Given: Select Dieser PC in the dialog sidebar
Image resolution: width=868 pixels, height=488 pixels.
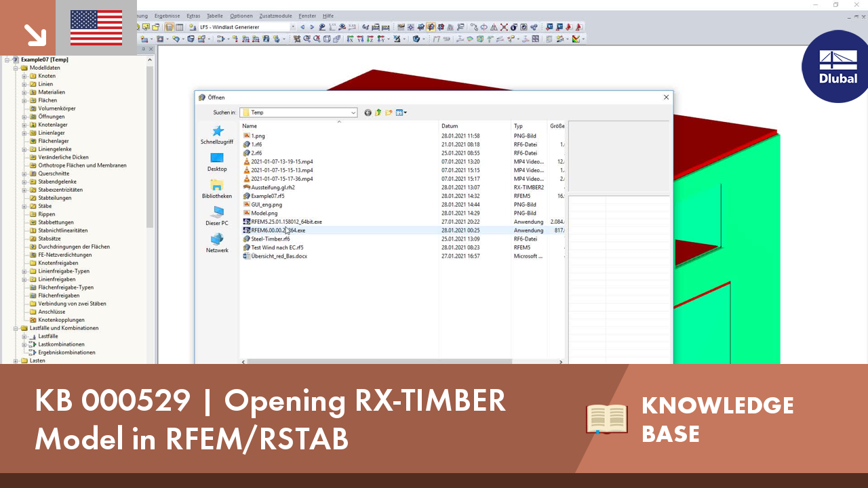Looking at the screenshot, I should [217, 217].
